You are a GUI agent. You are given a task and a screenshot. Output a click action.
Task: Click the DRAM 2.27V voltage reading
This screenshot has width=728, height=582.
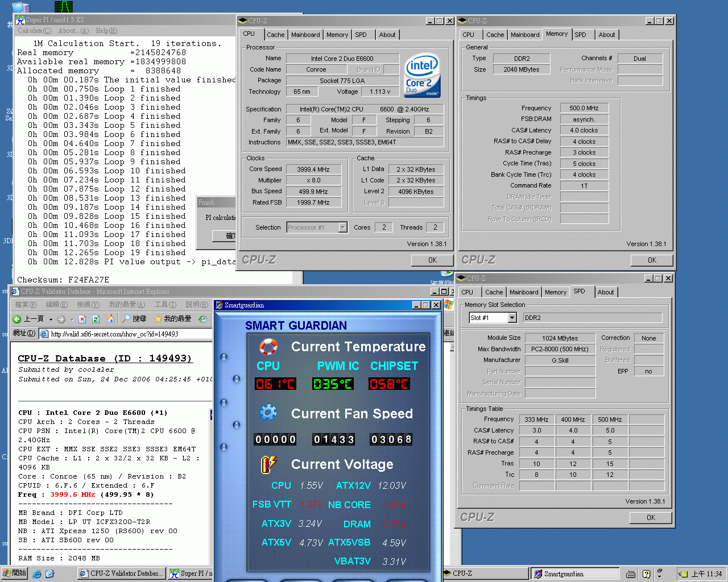394,524
